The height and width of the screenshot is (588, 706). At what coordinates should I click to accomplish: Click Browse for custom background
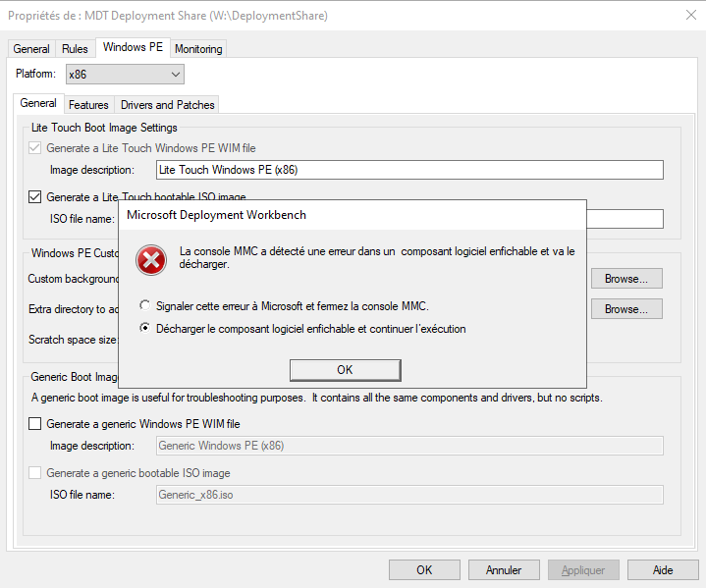pyautogui.click(x=626, y=279)
